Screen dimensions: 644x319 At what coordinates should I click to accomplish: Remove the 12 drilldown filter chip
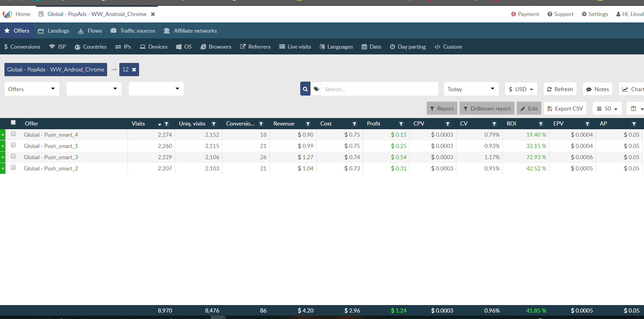click(x=134, y=70)
